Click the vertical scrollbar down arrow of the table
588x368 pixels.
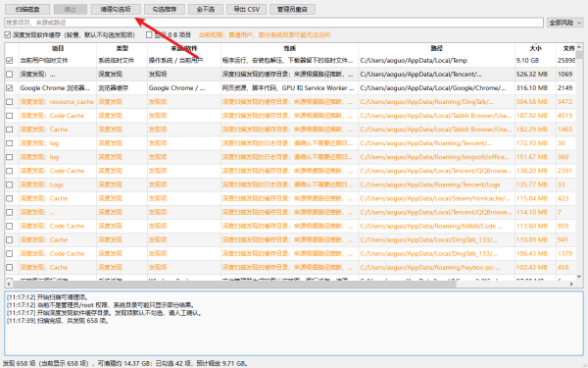(579, 277)
